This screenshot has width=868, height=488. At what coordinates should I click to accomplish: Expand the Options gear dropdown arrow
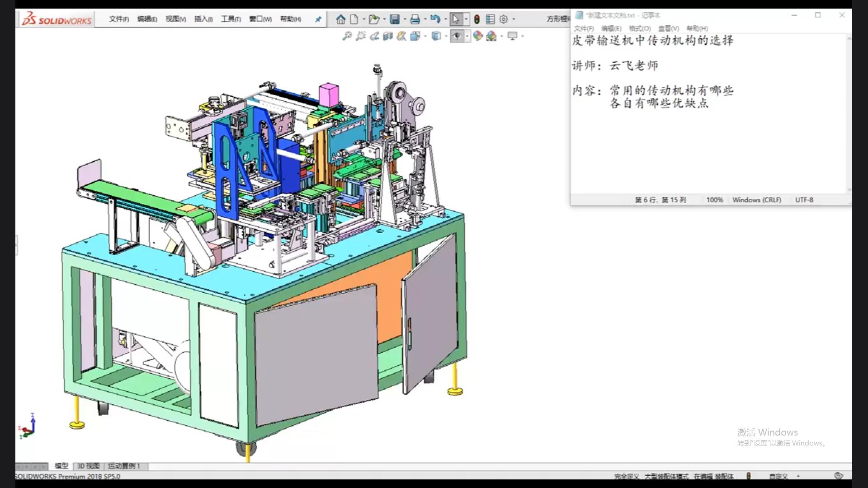(x=514, y=19)
